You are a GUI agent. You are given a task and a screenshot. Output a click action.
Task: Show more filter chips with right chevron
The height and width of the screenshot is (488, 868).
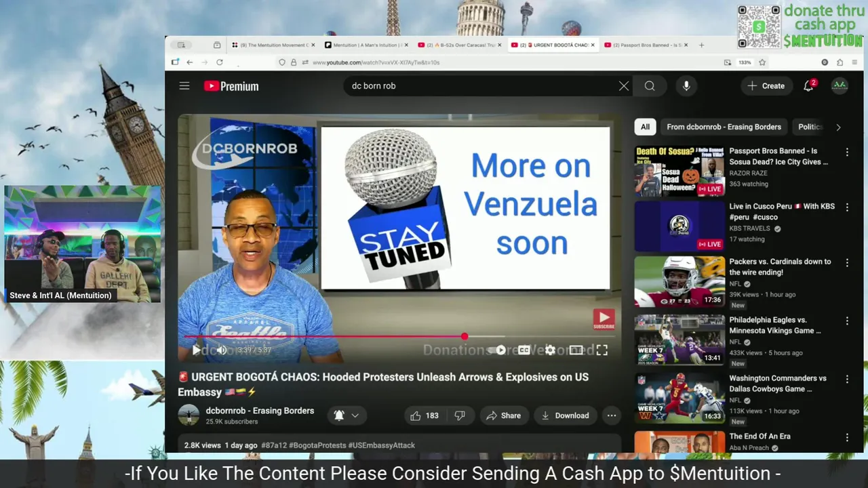pyautogui.click(x=838, y=127)
